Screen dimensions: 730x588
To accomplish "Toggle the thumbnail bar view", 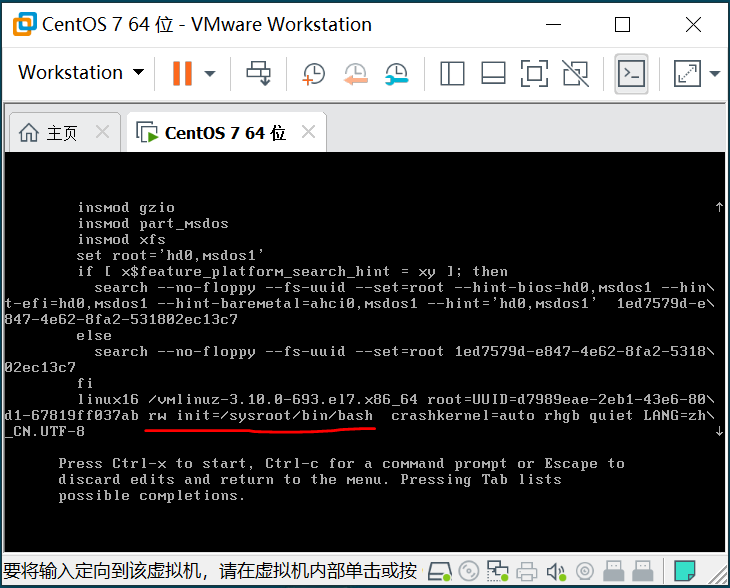I will (x=493, y=74).
